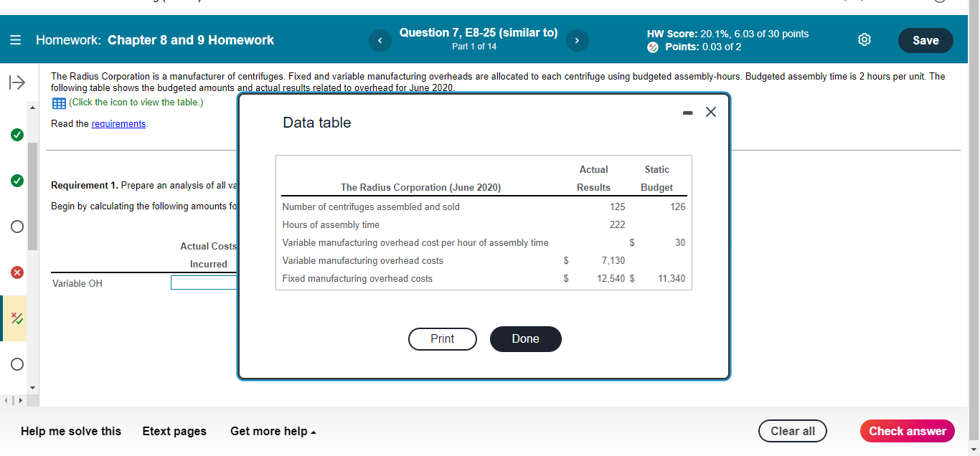
Task: Click the data table icon near the question
Action: coord(57,103)
